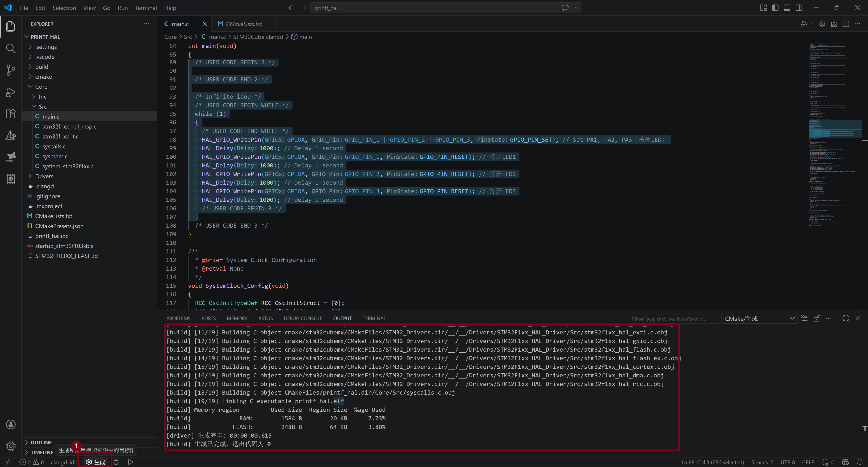
Task: Toggle bottom panel visibility
Action: coord(787,8)
